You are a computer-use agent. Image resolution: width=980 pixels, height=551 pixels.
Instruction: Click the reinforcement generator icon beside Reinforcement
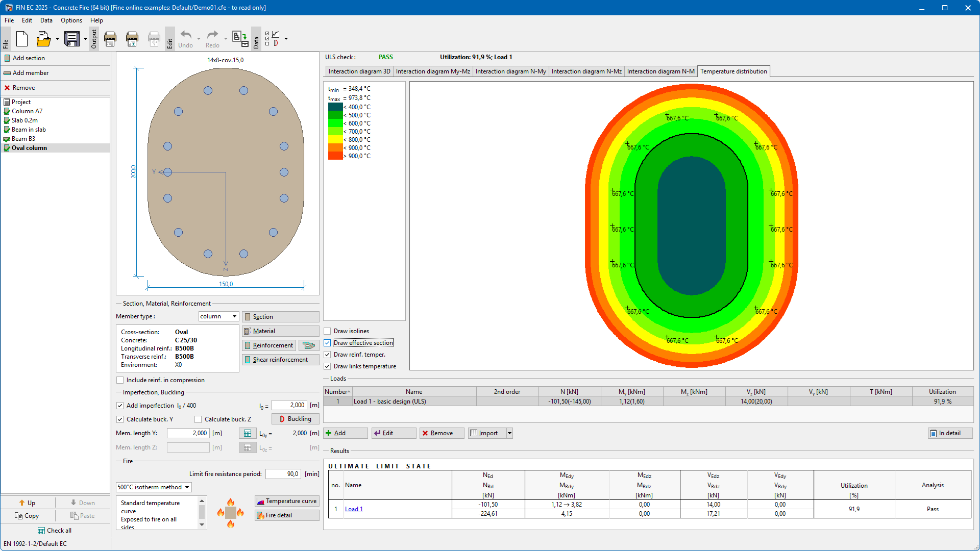click(x=308, y=345)
